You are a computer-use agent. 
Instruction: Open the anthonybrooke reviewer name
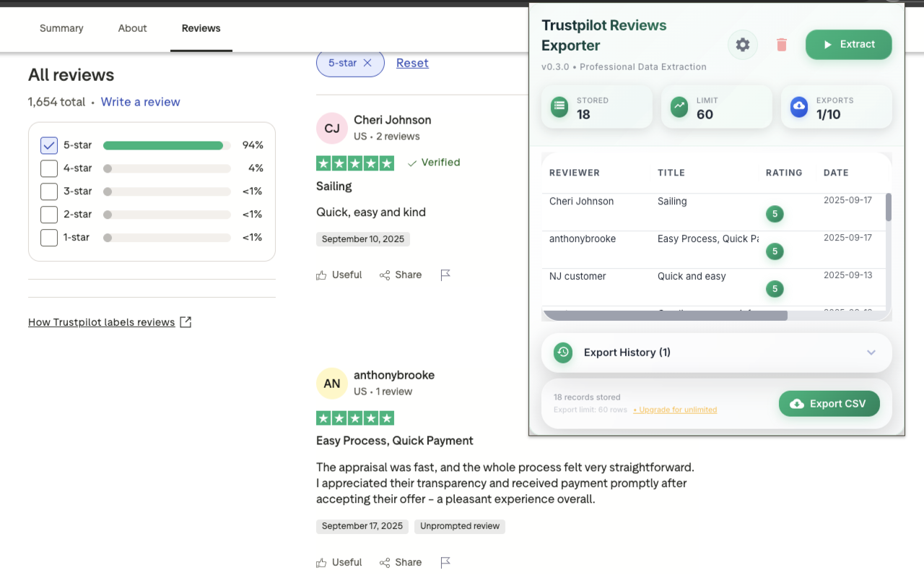click(x=394, y=375)
